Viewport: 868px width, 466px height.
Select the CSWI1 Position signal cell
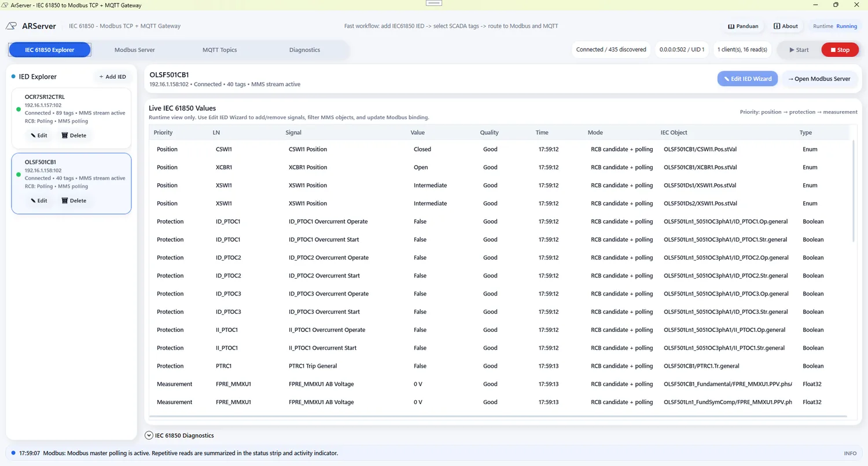coord(308,149)
